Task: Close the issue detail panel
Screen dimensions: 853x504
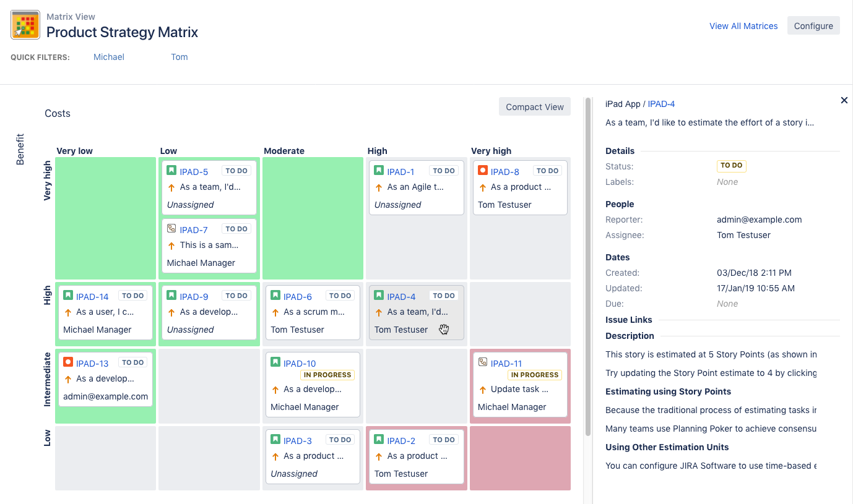Action: (844, 100)
